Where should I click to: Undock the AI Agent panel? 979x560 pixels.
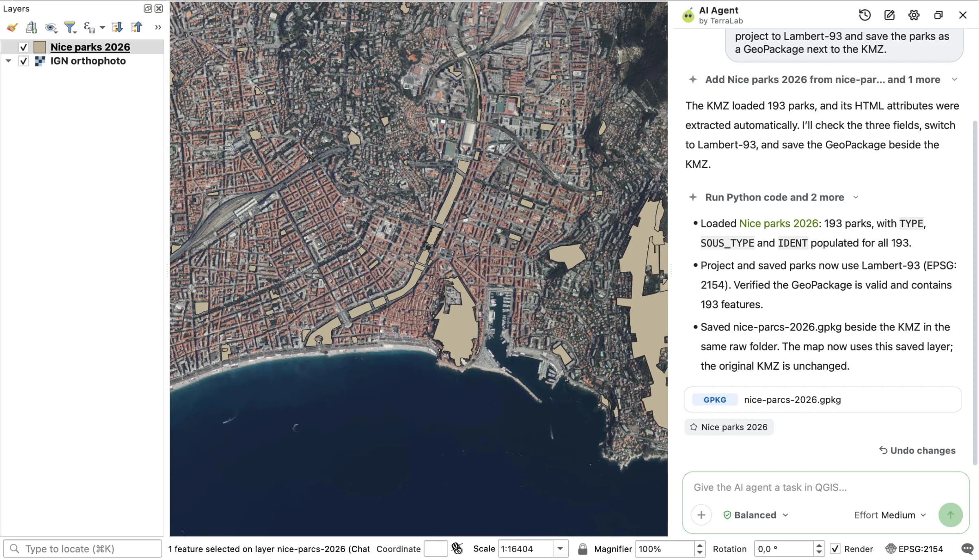tap(938, 15)
